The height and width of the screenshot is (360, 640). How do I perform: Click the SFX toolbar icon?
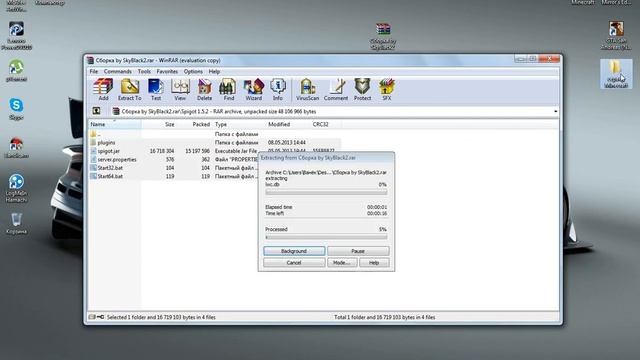[387, 90]
